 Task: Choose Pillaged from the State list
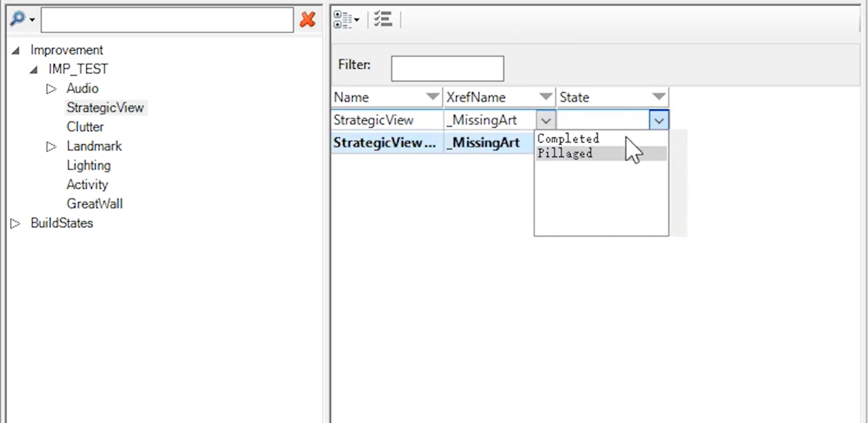click(x=565, y=153)
